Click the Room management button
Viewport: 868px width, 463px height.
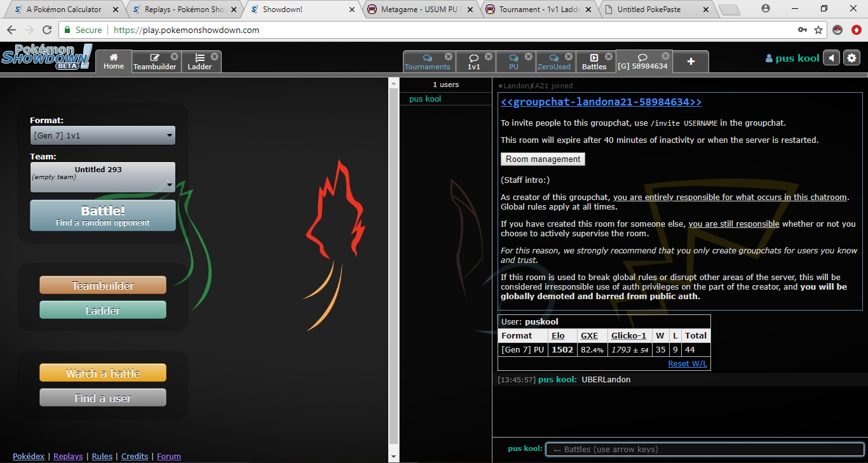[543, 159]
